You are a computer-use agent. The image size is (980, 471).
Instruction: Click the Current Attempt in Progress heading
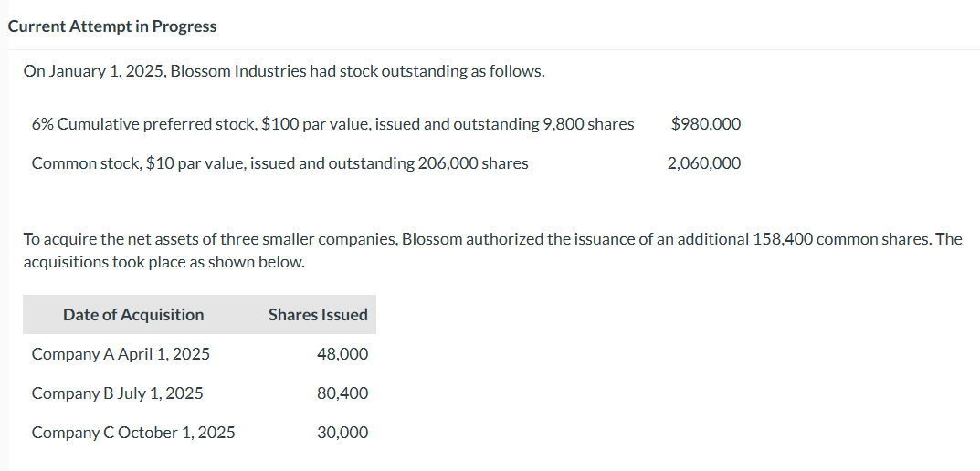(112, 26)
